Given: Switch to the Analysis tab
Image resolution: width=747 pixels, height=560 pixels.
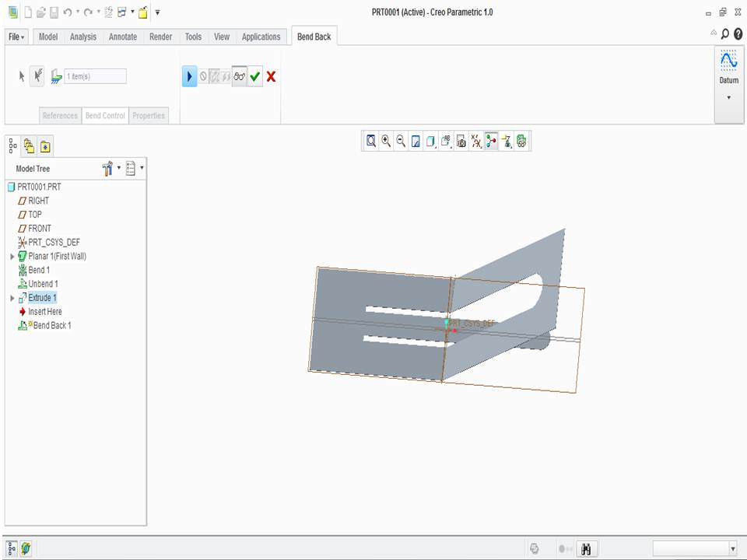Looking at the screenshot, I should point(83,37).
